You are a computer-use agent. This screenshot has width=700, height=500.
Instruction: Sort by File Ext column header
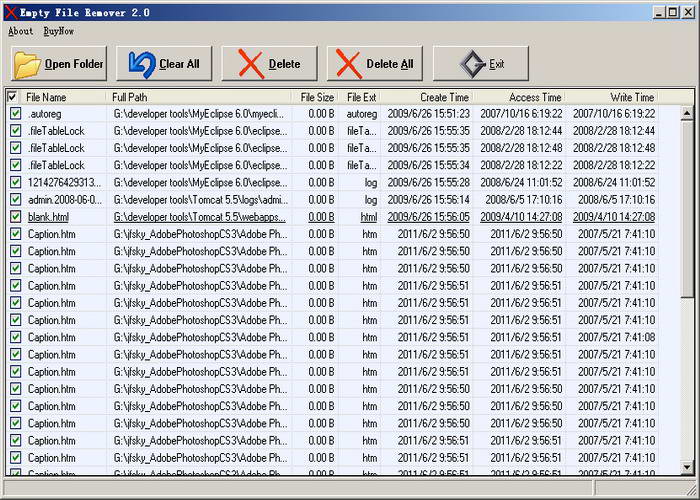360,97
